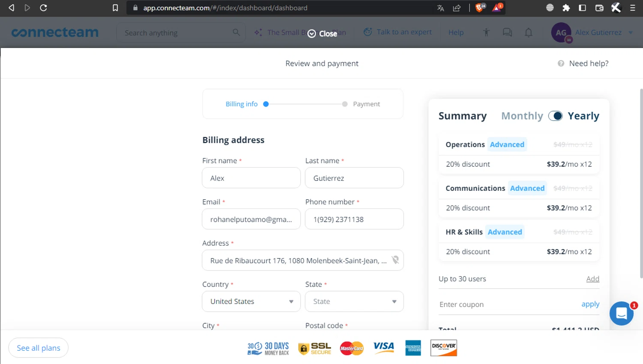643x364 pixels.
Task: Click the browser address bar URL
Action: click(225, 8)
